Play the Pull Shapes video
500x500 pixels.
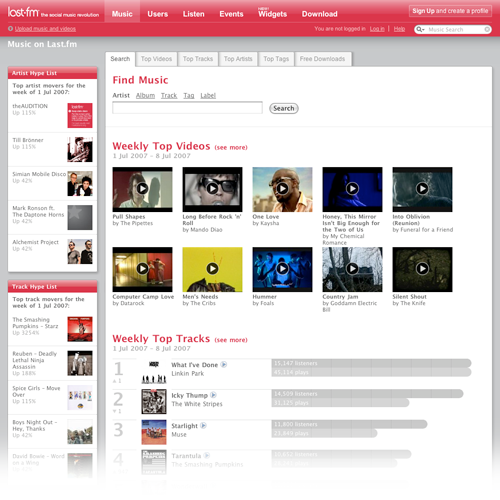(x=142, y=189)
